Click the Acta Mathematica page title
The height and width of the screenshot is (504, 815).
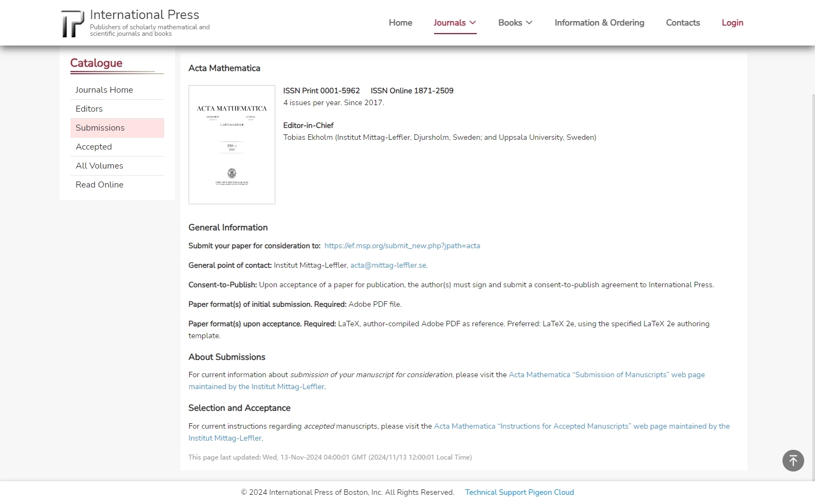pyautogui.click(x=224, y=68)
